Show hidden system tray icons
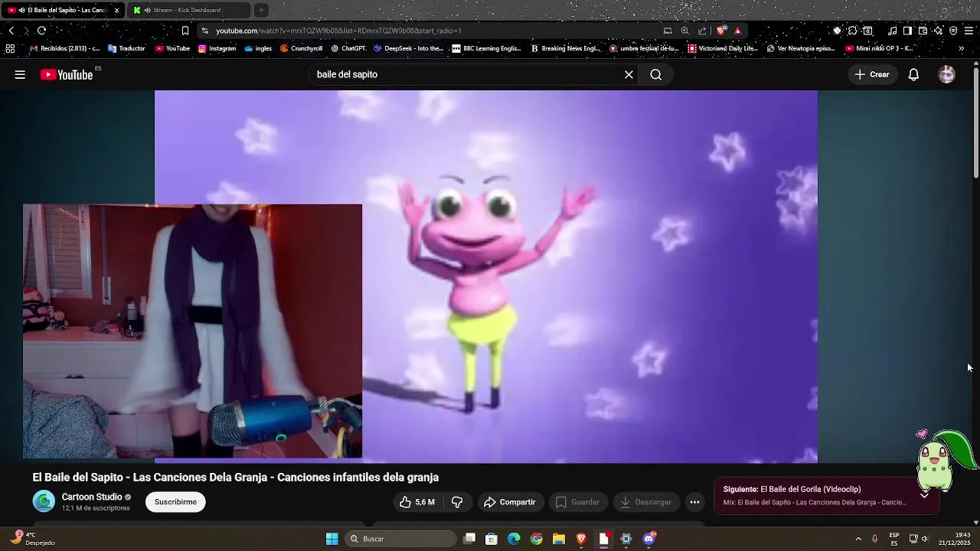This screenshot has height=551, width=980. (x=857, y=539)
